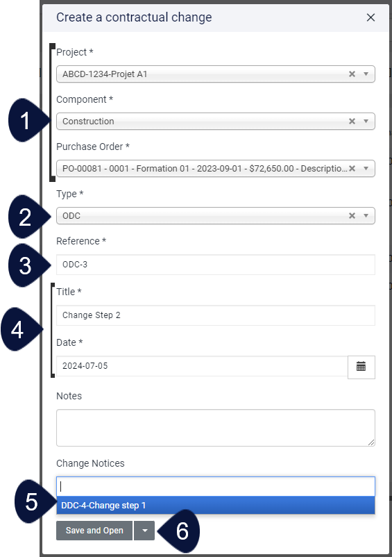
Task: Open the Component dropdown arrow
Action: click(x=366, y=121)
